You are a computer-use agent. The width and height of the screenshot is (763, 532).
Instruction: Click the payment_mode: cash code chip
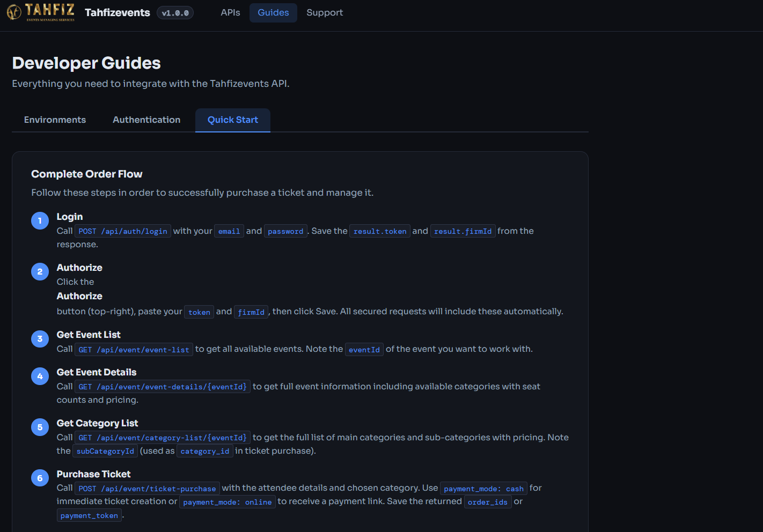483,489
